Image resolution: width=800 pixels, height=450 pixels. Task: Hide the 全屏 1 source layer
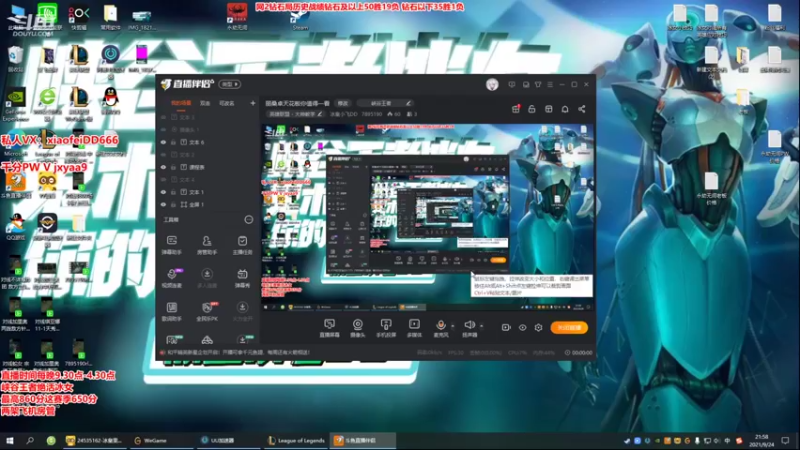click(163, 205)
